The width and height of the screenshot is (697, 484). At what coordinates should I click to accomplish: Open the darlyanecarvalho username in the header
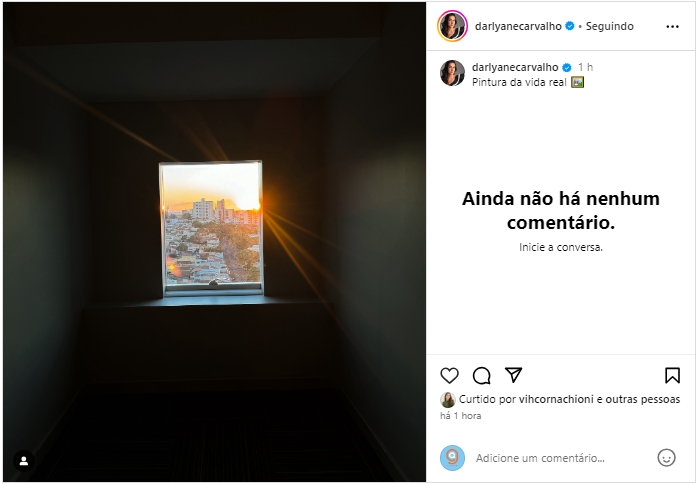[518, 26]
